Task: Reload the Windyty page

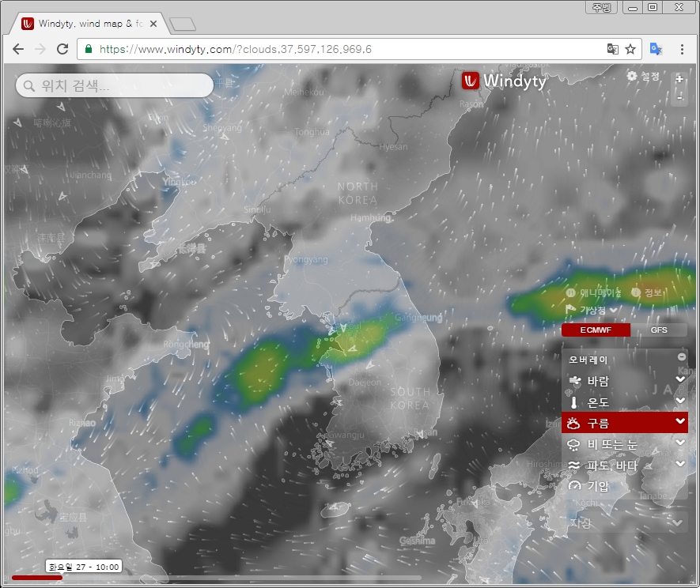Action: [62, 49]
